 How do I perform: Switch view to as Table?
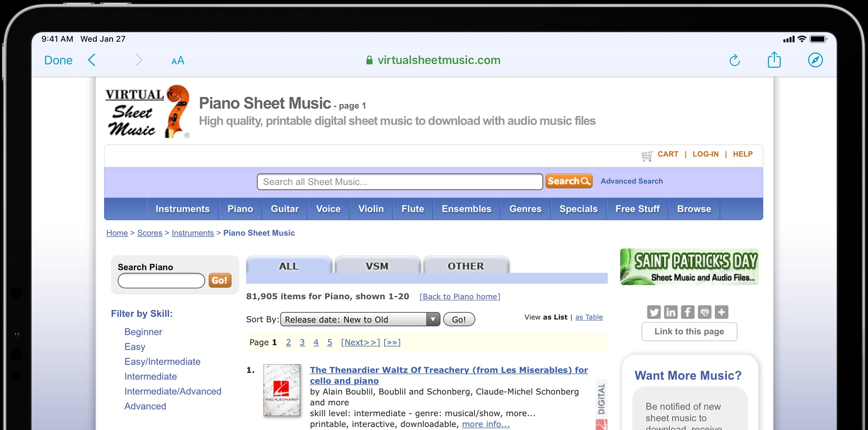pos(589,317)
